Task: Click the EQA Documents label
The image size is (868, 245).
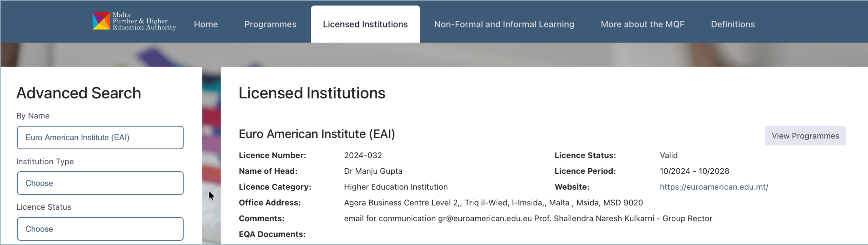Action: click(x=272, y=234)
